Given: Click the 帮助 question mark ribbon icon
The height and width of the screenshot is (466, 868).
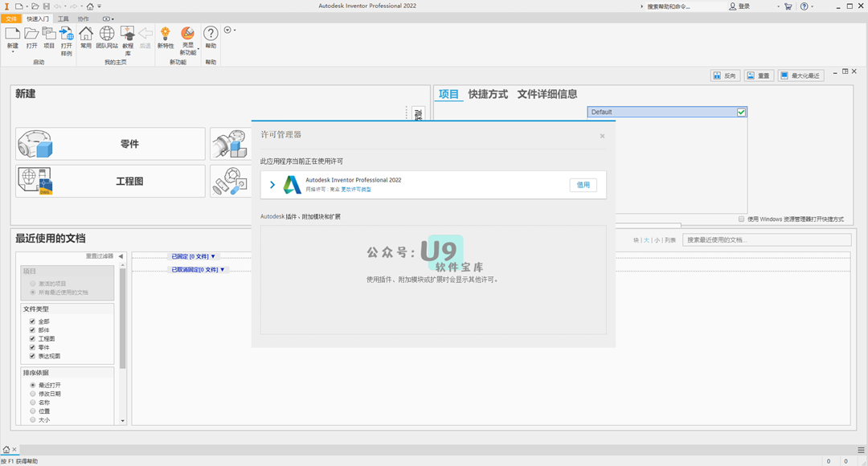Looking at the screenshot, I should [211, 34].
